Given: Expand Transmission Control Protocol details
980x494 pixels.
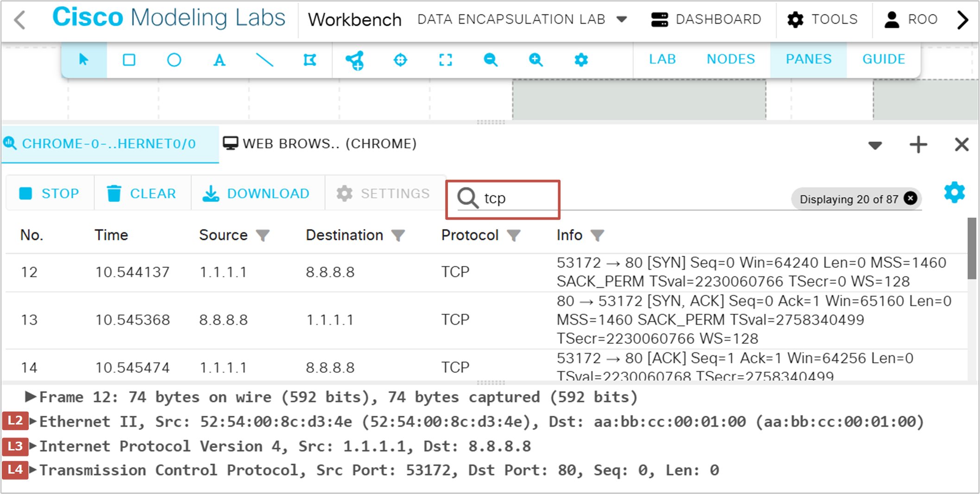Looking at the screenshot, I should (x=33, y=470).
